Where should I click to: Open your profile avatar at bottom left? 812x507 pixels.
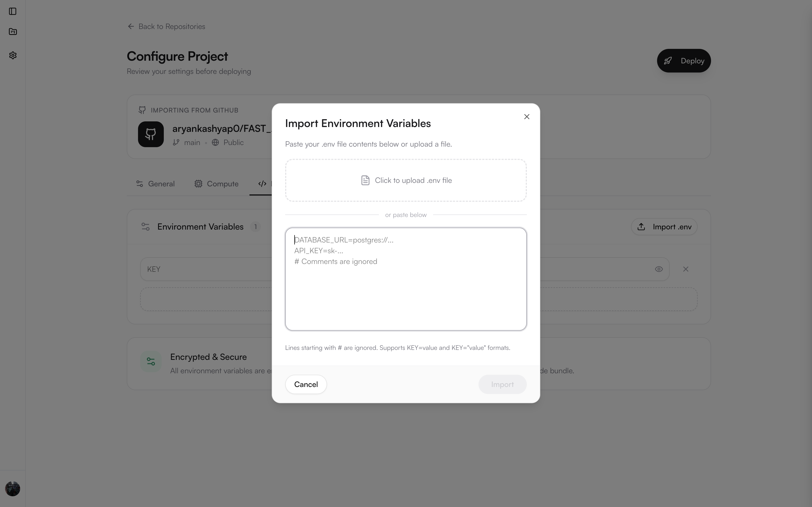[x=13, y=488]
